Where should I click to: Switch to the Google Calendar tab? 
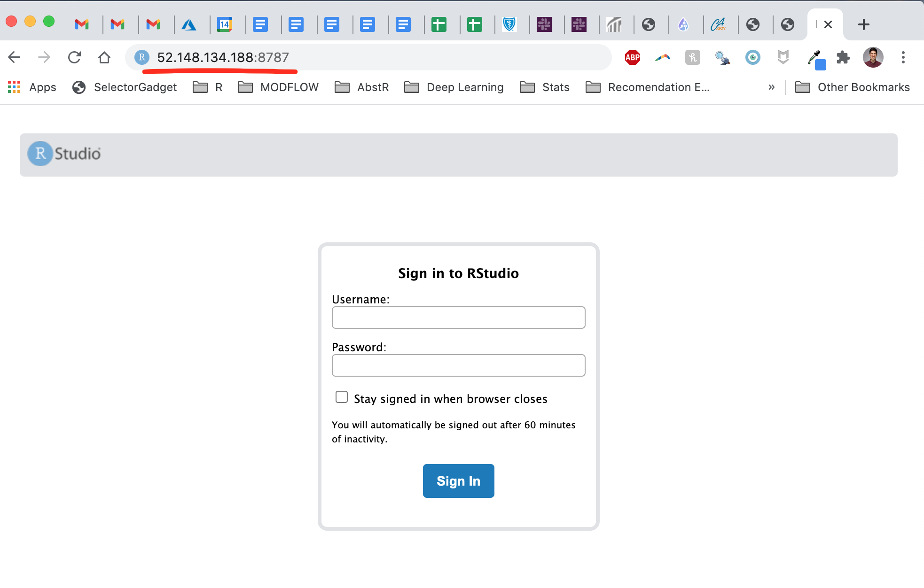(225, 24)
